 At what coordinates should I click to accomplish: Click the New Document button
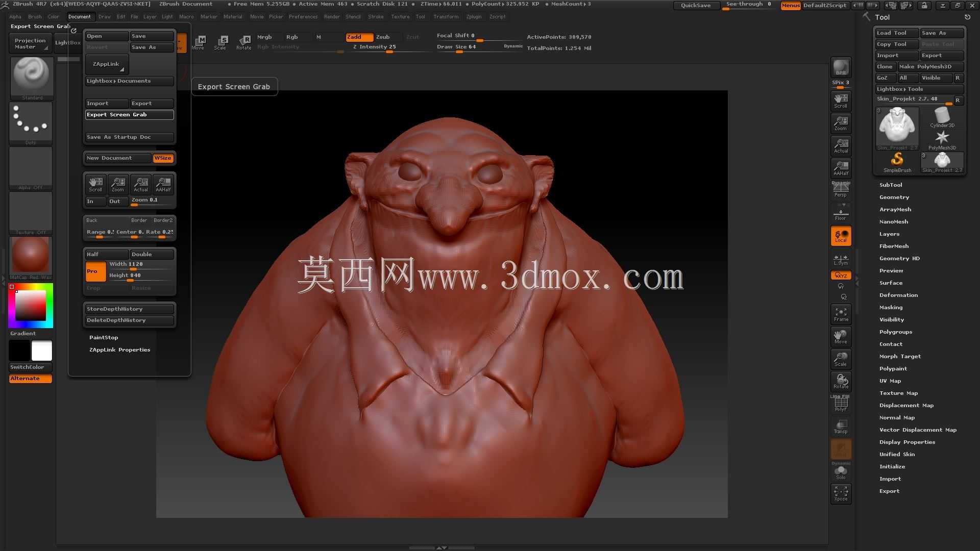(118, 158)
